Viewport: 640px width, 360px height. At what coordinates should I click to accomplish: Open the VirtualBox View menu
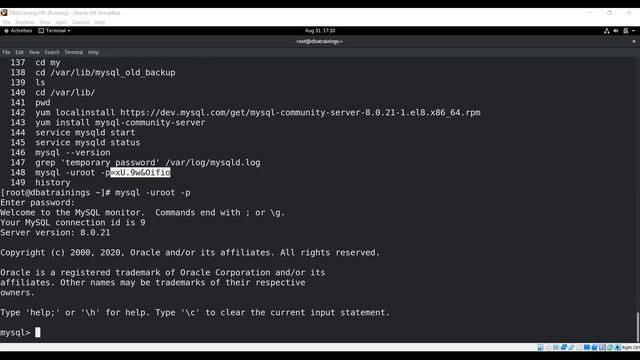point(45,22)
